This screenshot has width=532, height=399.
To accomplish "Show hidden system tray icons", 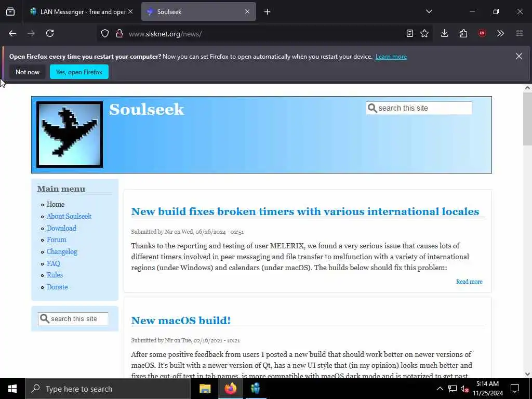I will (x=440, y=389).
